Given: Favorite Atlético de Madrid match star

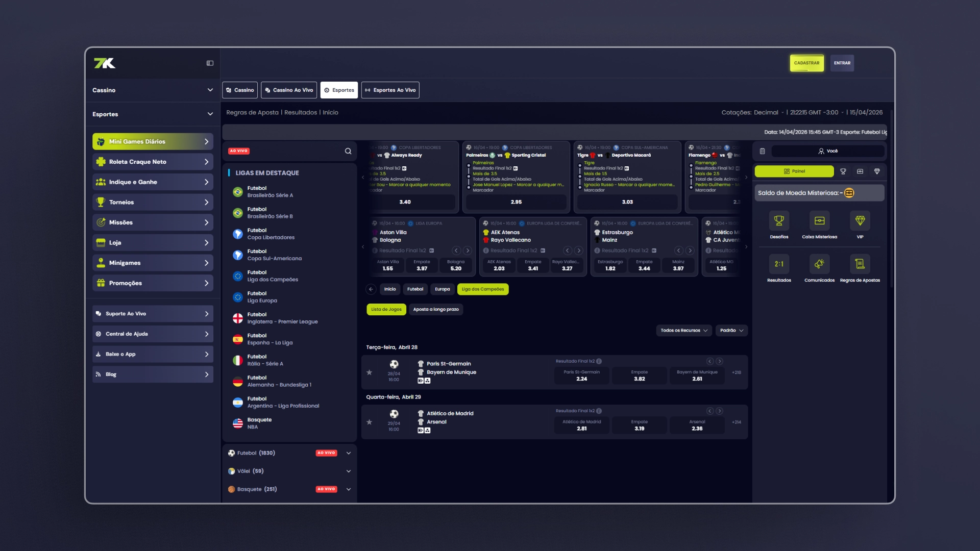Looking at the screenshot, I should coord(369,422).
